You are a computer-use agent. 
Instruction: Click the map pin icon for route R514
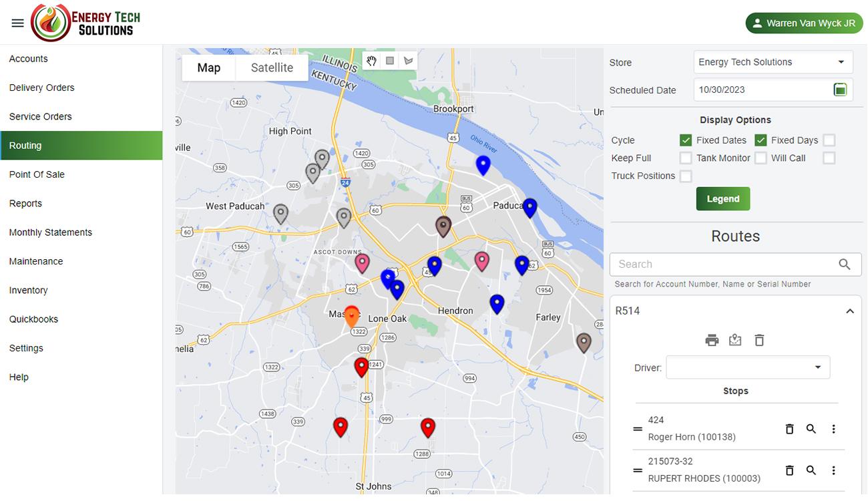point(735,340)
